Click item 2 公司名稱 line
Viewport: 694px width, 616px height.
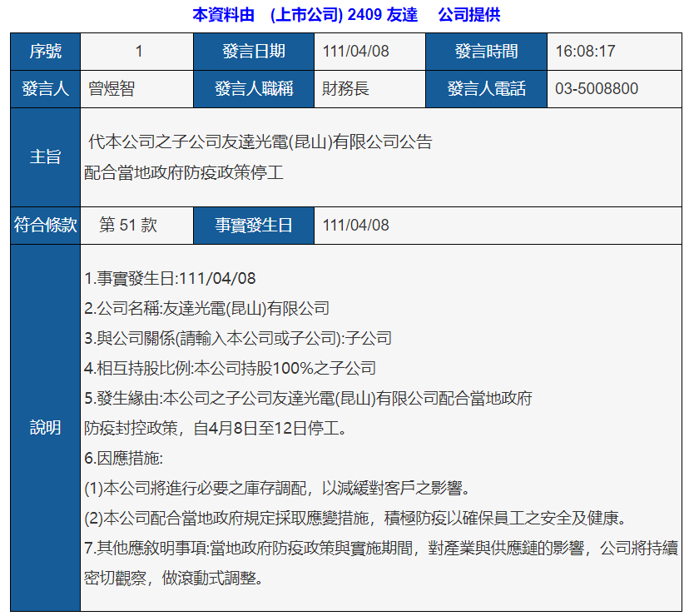point(206,308)
